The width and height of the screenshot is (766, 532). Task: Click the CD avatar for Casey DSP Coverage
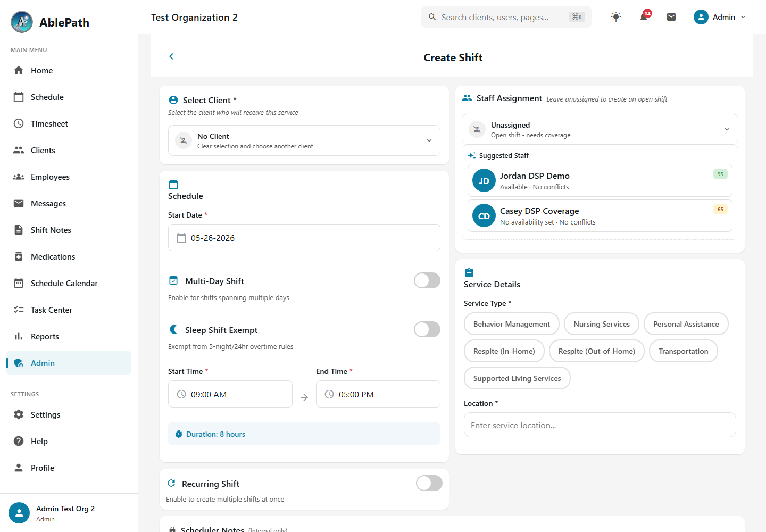[x=484, y=216]
